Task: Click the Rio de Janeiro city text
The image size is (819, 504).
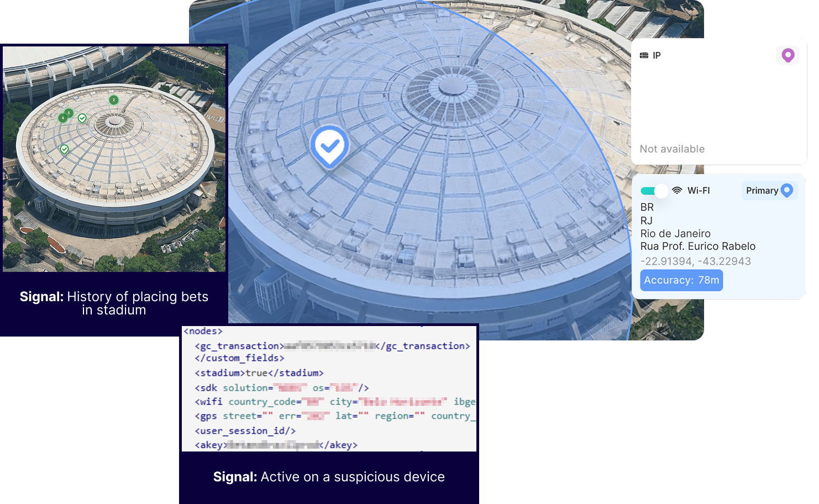Action: (x=675, y=234)
